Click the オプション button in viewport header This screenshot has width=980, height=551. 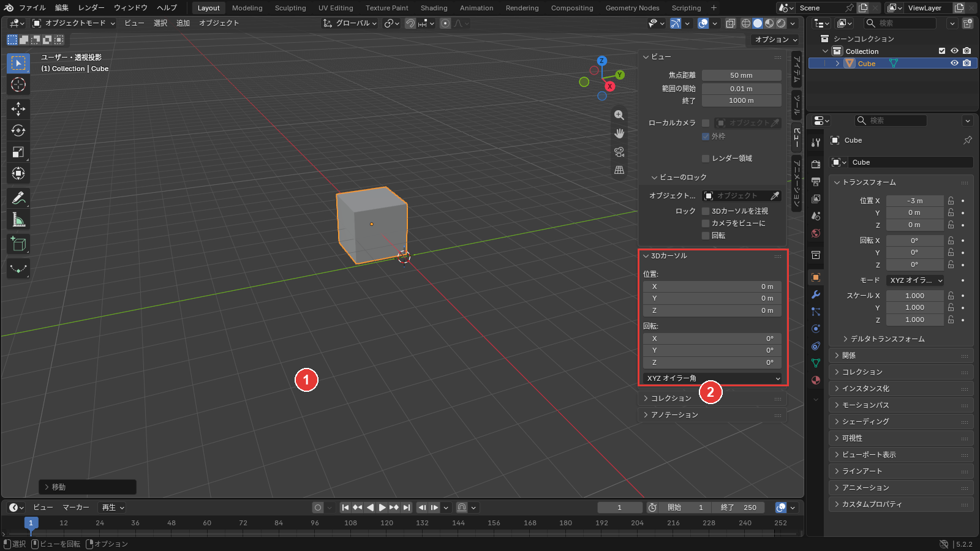point(775,40)
